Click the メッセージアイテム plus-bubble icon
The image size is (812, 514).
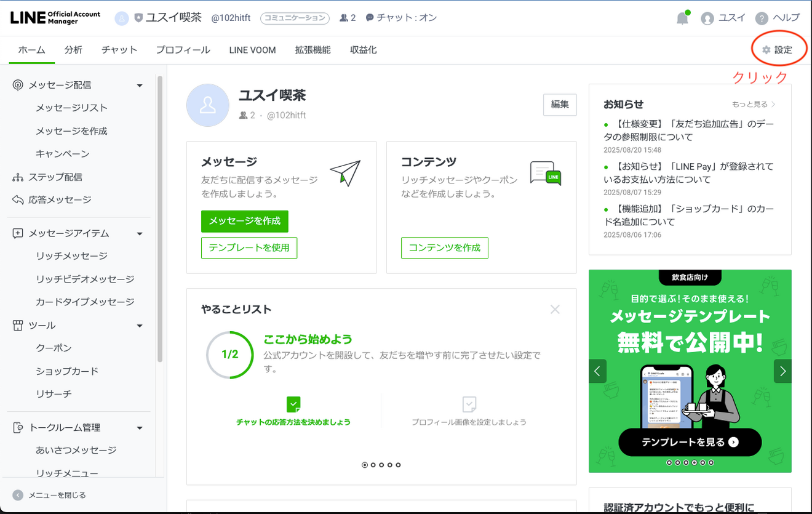click(18, 234)
